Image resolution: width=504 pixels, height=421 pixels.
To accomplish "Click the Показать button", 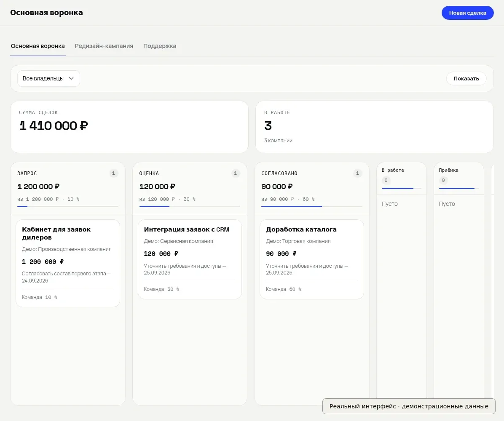I will click(x=466, y=78).
